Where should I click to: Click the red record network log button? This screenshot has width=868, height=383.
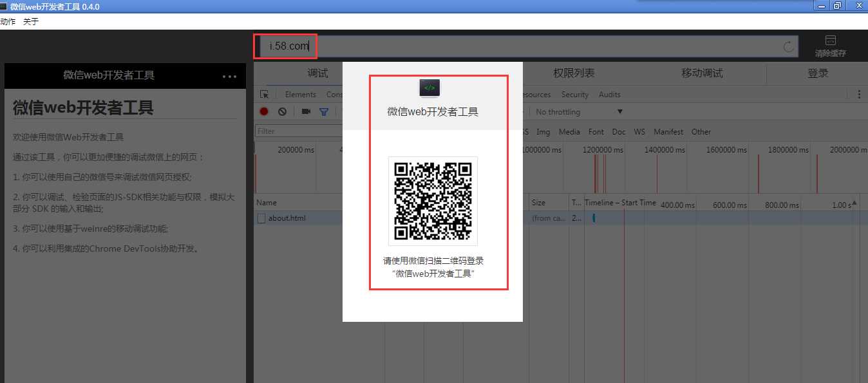pos(264,111)
